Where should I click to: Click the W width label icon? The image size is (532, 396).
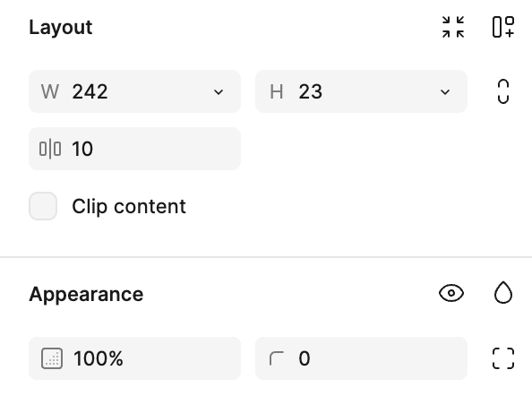coord(50,91)
